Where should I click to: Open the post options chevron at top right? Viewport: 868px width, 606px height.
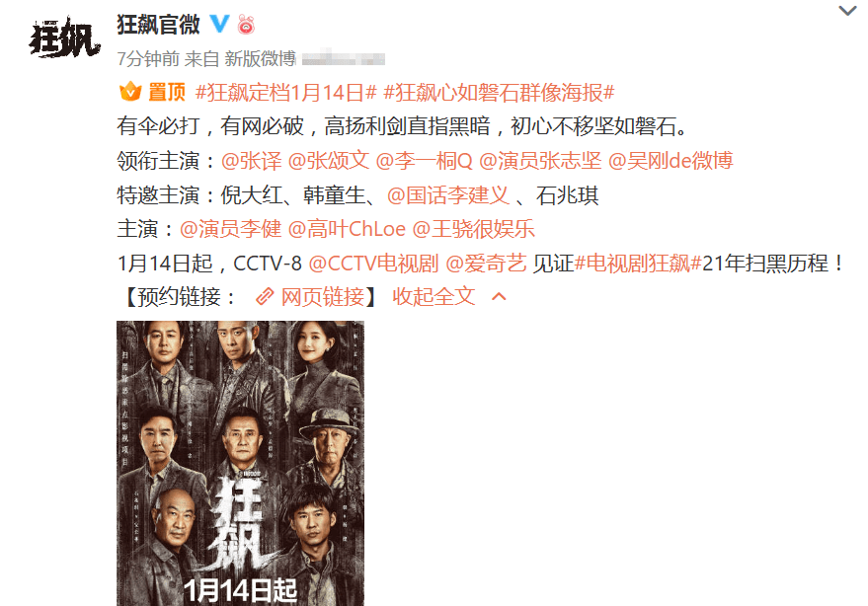point(847,11)
